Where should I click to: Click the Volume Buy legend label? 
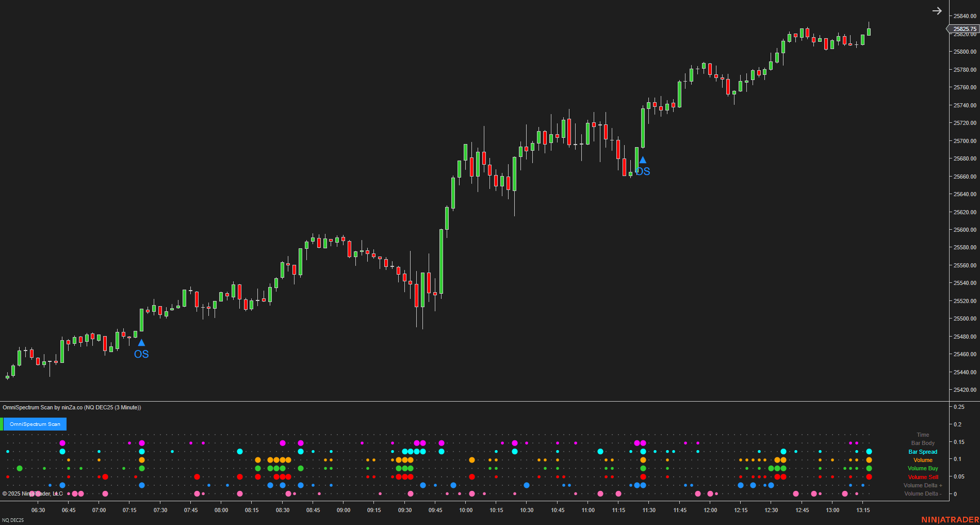coord(923,468)
